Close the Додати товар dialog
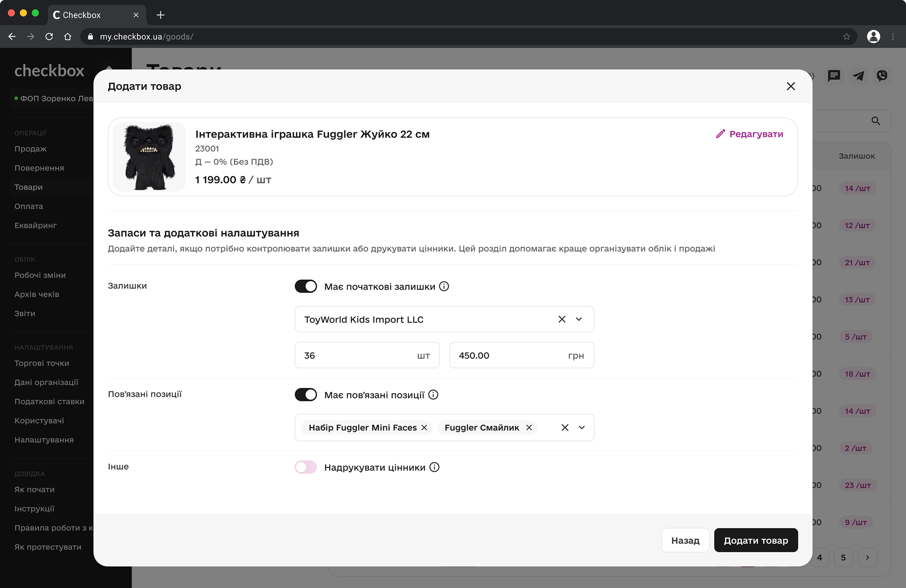The image size is (906, 588). point(790,86)
